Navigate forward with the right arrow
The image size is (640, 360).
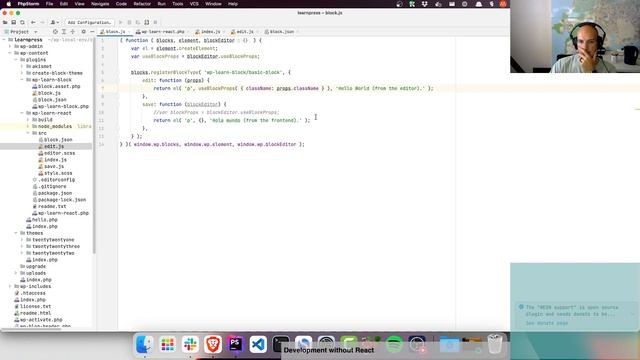[42, 22]
